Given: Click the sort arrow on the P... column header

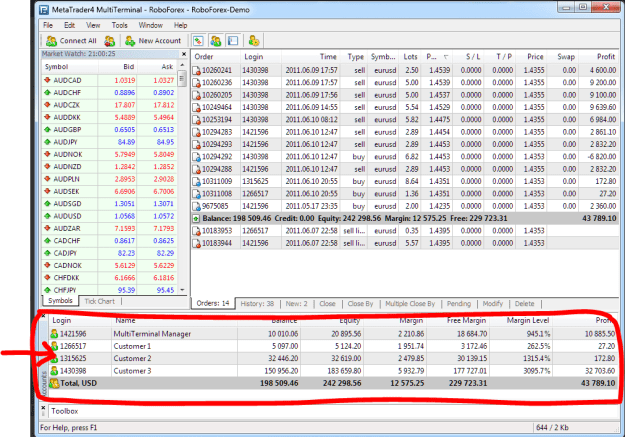Looking at the screenshot, I should [x=446, y=57].
